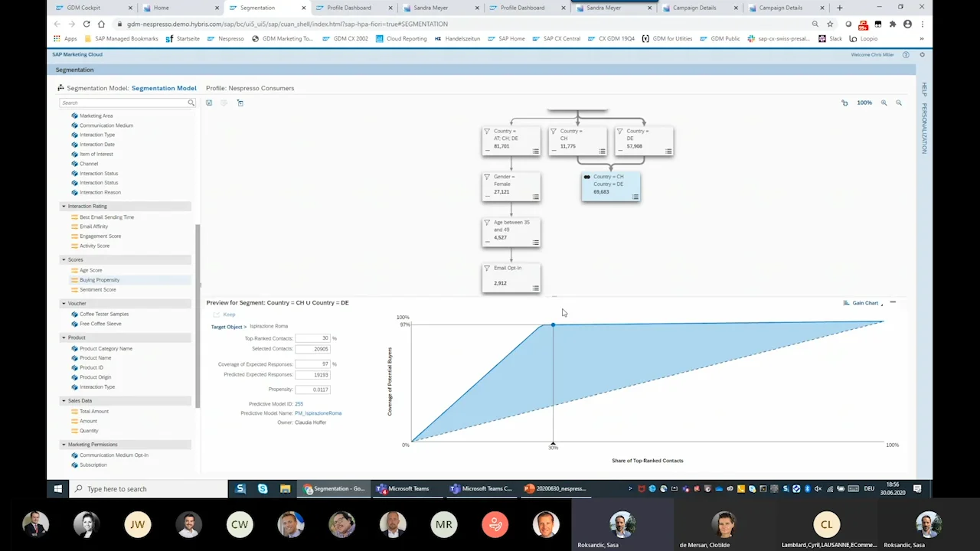
Task: Open File Explorer from the taskbar
Action: (x=285, y=489)
